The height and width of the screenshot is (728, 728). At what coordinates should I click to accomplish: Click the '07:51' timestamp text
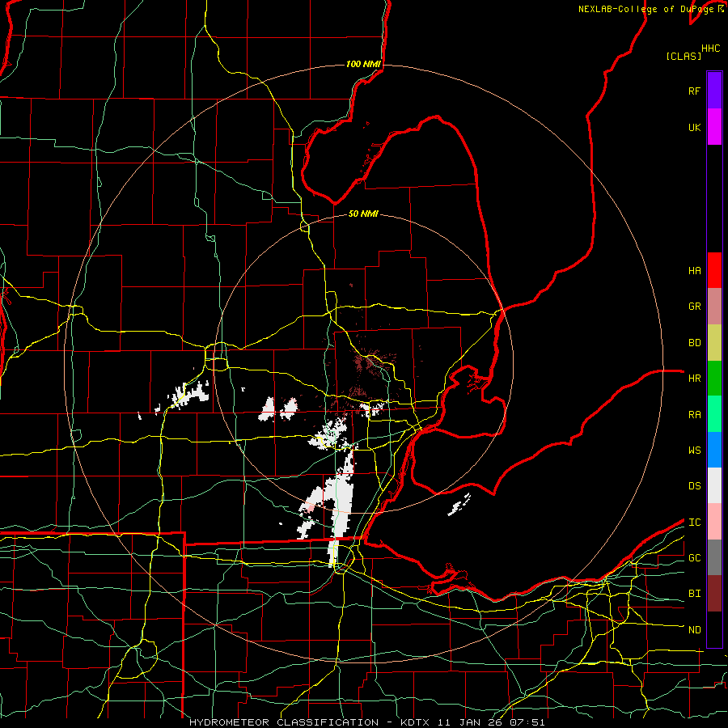(x=527, y=722)
